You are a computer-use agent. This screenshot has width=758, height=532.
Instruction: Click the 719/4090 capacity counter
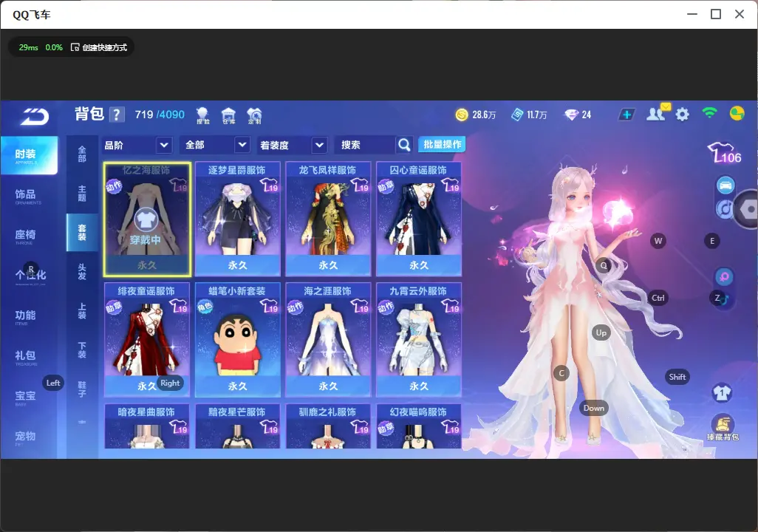(x=160, y=115)
